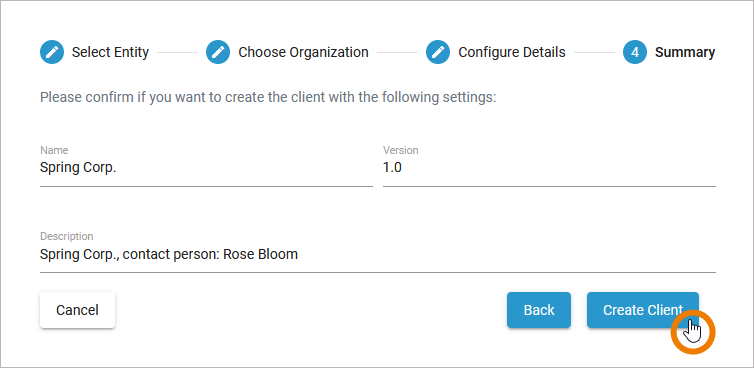Click connector line between Configure Details and Summary

(594, 52)
